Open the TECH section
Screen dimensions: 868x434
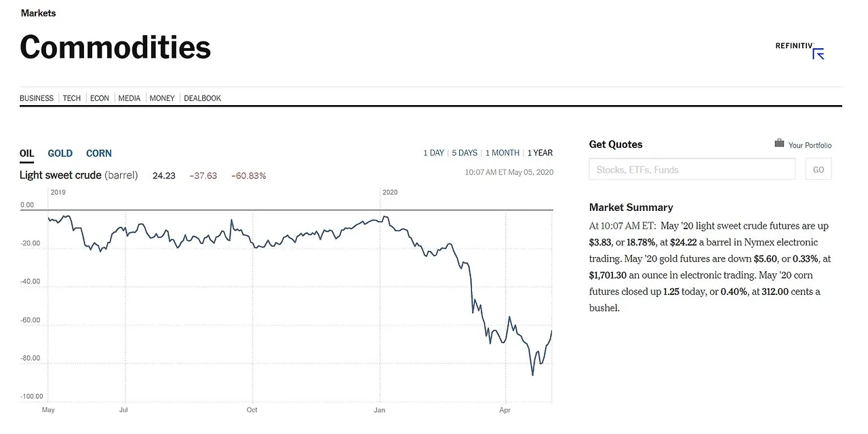pos(72,98)
